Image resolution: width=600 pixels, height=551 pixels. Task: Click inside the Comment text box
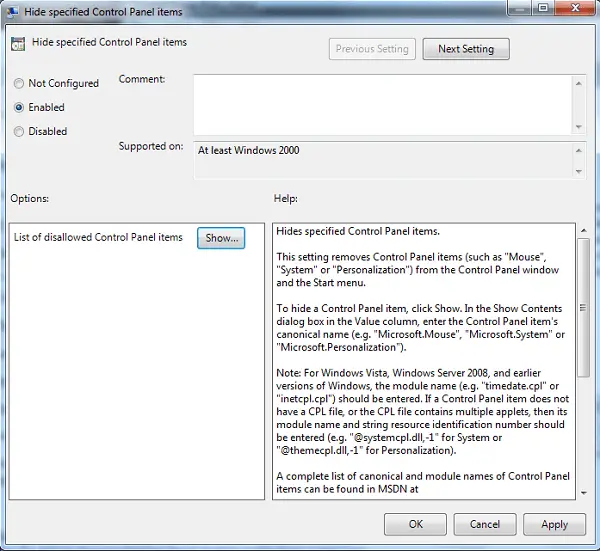(383, 105)
